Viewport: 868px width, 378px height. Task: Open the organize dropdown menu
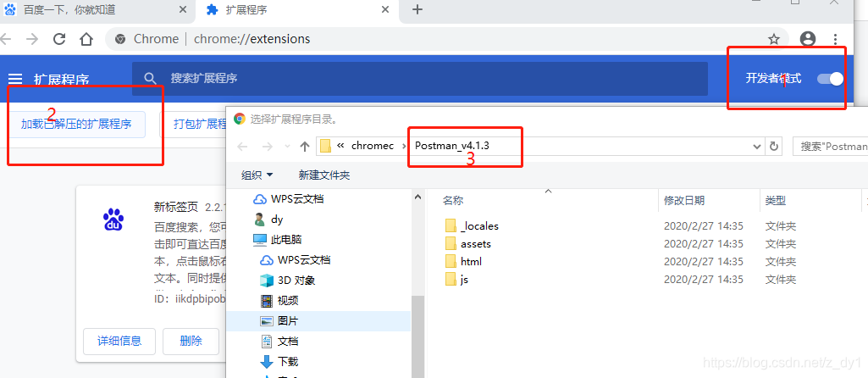[257, 175]
